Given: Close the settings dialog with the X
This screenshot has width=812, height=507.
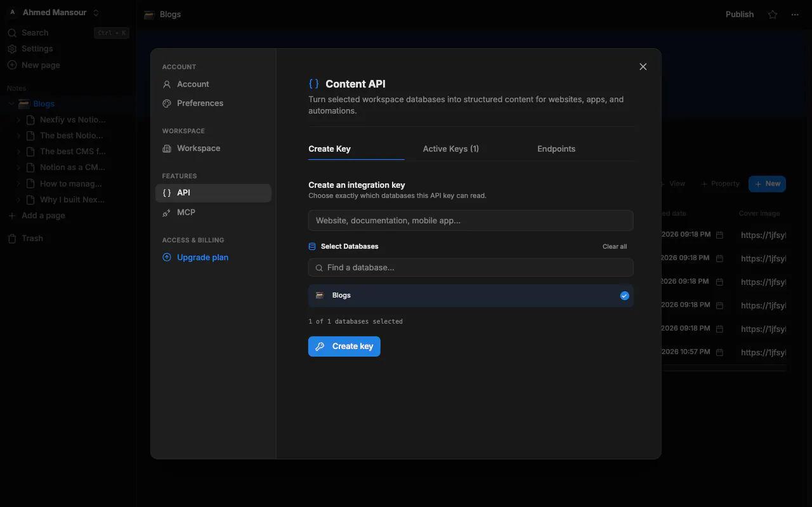Looking at the screenshot, I should pyautogui.click(x=643, y=67).
